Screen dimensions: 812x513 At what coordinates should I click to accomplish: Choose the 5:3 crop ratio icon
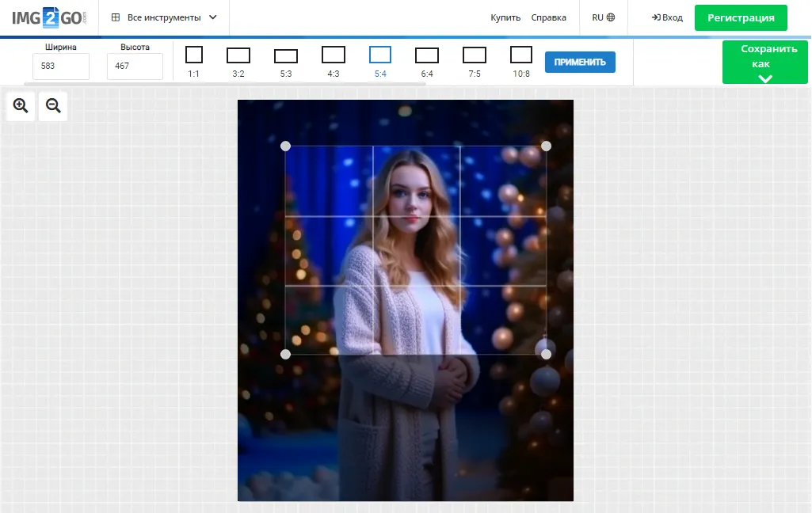tap(286, 56)
